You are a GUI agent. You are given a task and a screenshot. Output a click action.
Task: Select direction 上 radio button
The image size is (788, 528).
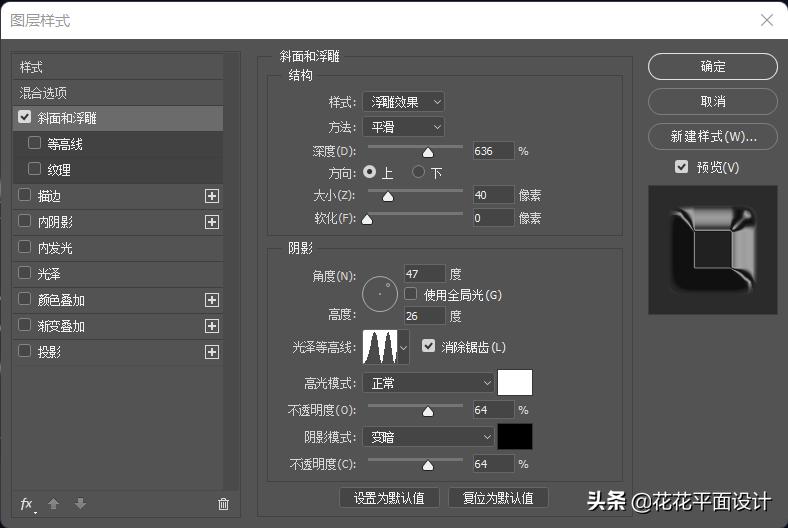point(369,172)
